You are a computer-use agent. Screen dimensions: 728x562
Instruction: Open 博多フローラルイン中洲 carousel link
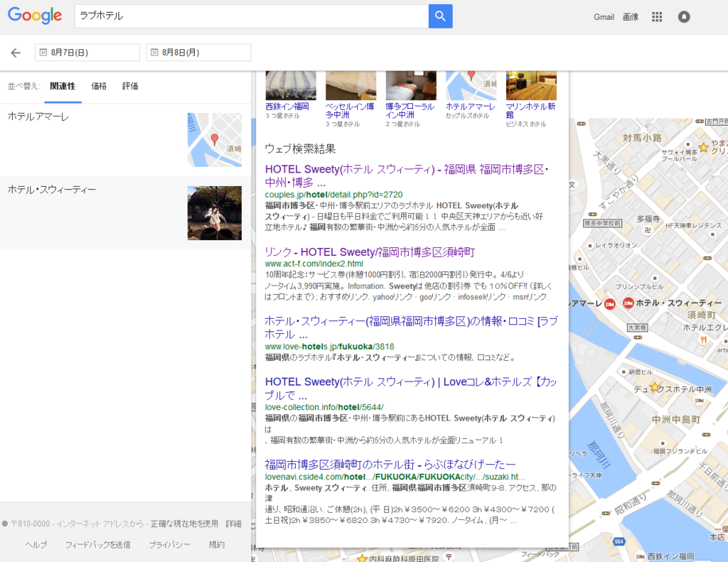[x=410, y=110]
